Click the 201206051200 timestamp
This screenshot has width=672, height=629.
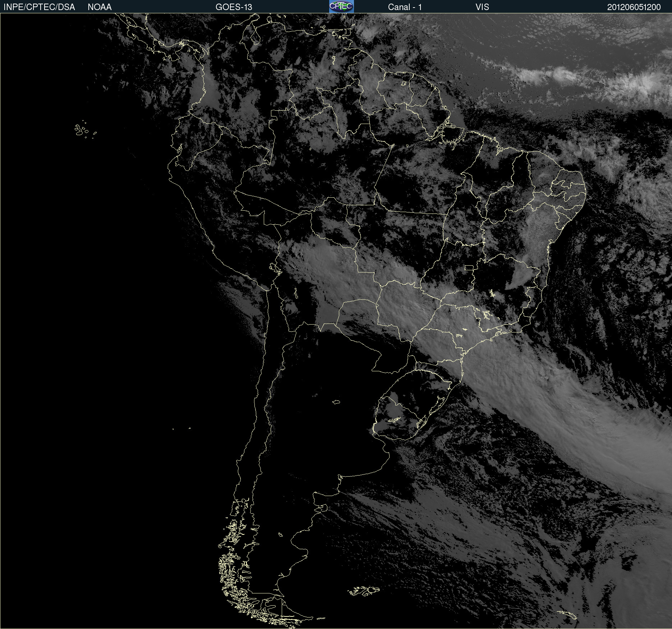[634, 7]
